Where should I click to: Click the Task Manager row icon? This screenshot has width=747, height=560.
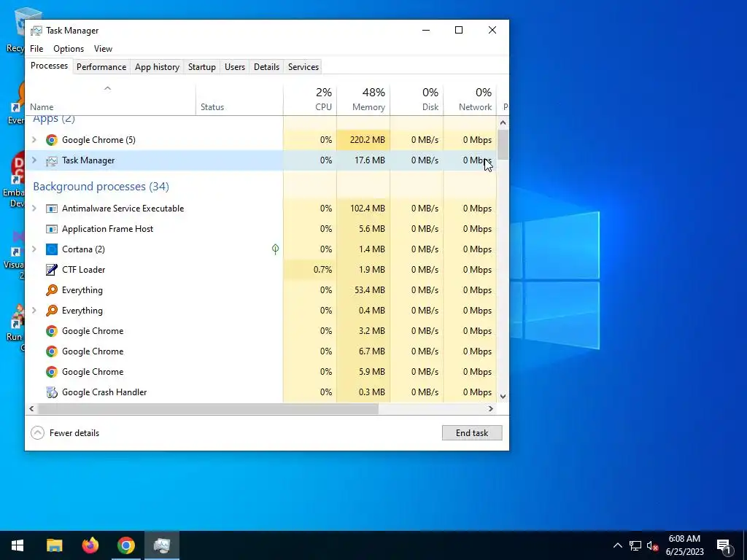point(52,161)
